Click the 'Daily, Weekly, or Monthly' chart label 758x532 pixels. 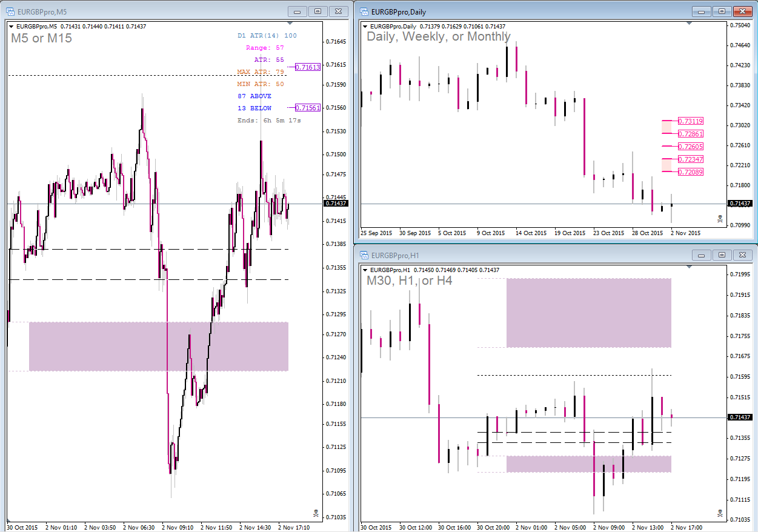point(439,37)
